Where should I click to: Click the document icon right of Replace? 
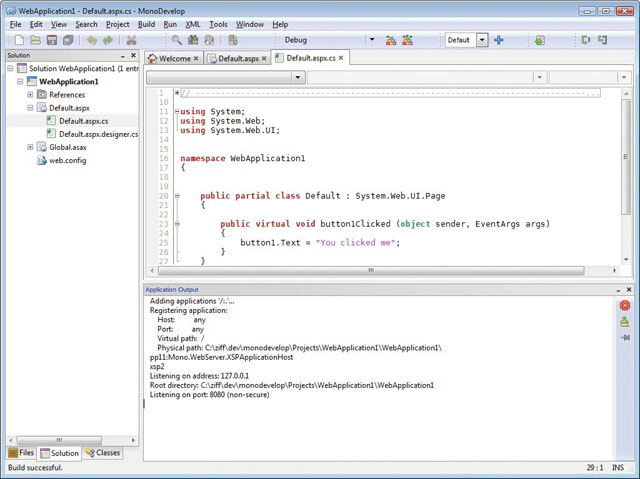233,40
